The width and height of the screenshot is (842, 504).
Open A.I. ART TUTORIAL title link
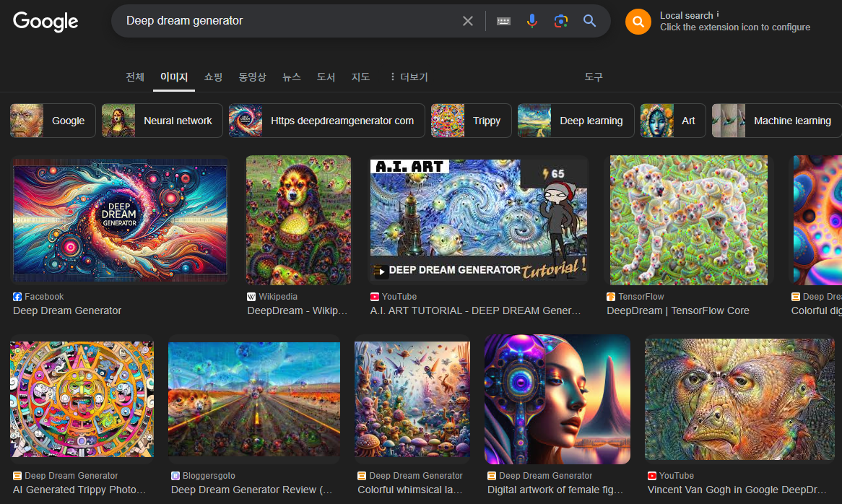click(x=476, y=310)
